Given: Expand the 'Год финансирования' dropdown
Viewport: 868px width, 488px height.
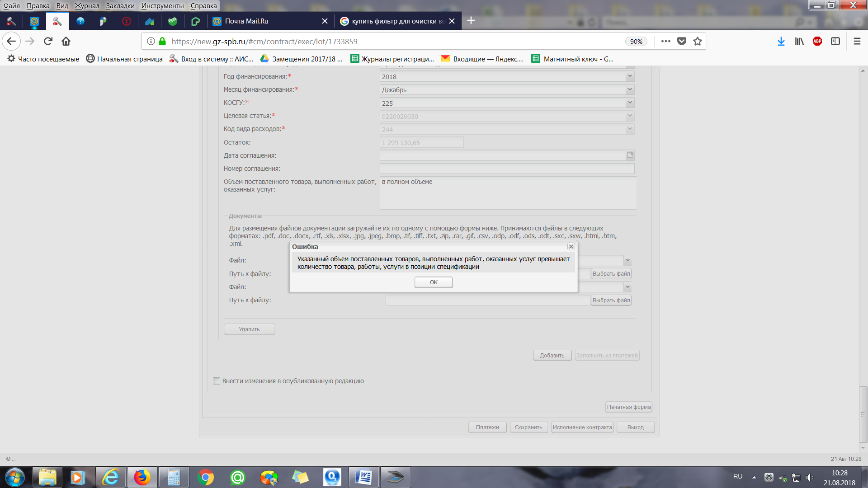Looking at the screenshot, I should 629,76.
